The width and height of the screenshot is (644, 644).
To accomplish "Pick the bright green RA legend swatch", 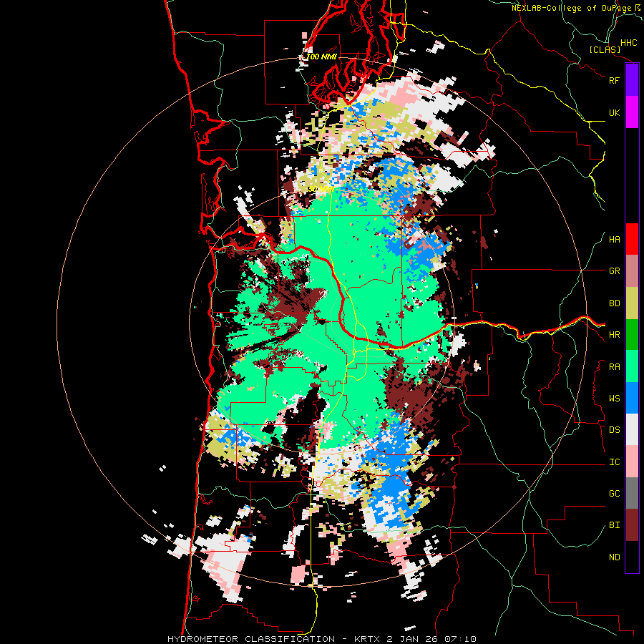I will click(x=632, y=366).
